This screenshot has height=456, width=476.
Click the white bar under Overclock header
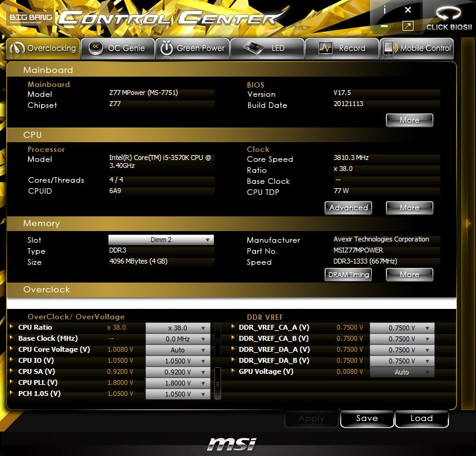pyautogui.click(x=232, y=303)
